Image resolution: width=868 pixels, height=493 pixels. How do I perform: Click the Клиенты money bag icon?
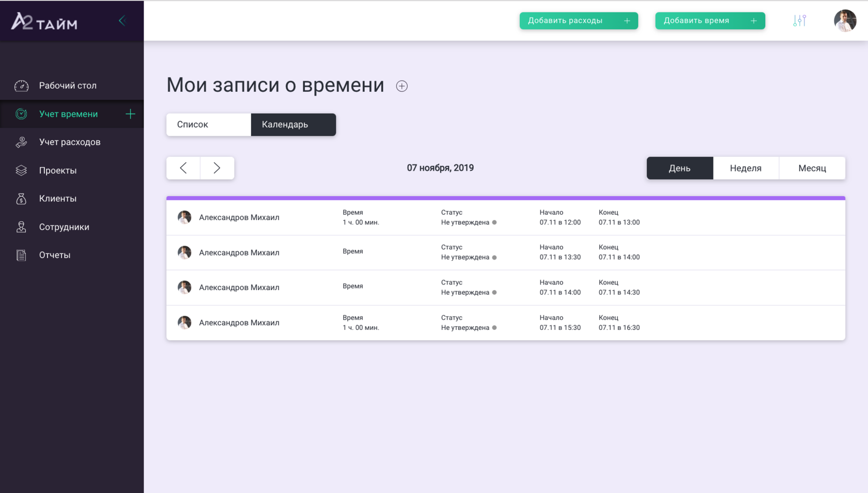point(21,199)
